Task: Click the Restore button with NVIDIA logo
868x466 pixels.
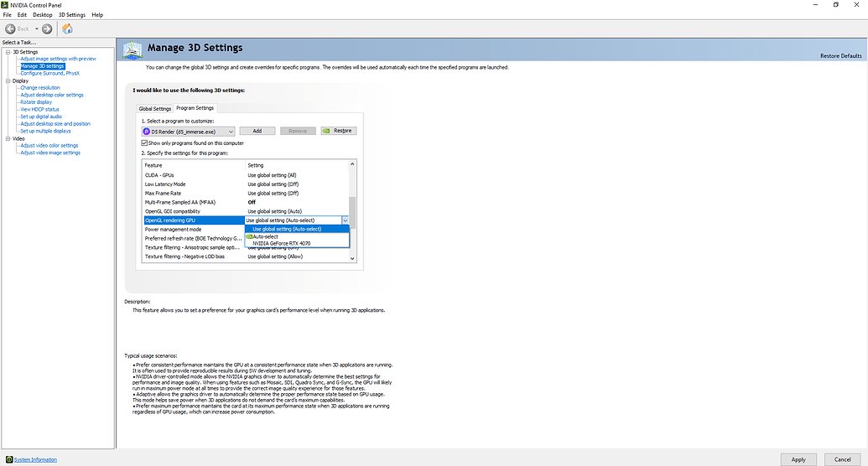Action: tap(338, 131)
